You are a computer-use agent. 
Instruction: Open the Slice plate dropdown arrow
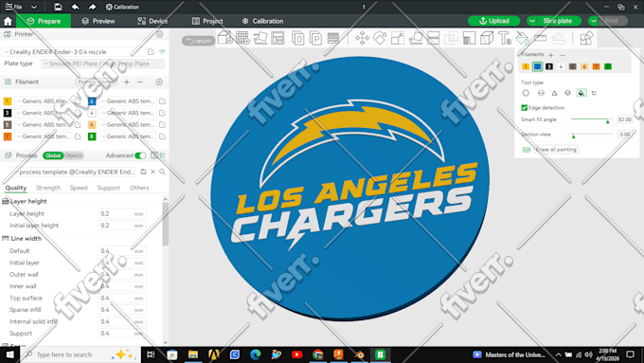click(532, 21)
